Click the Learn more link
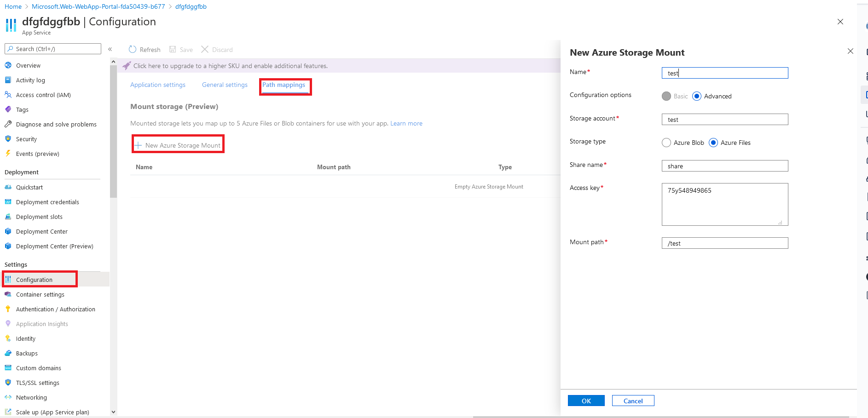Screen dimensions: 868x418 (406, 123)
